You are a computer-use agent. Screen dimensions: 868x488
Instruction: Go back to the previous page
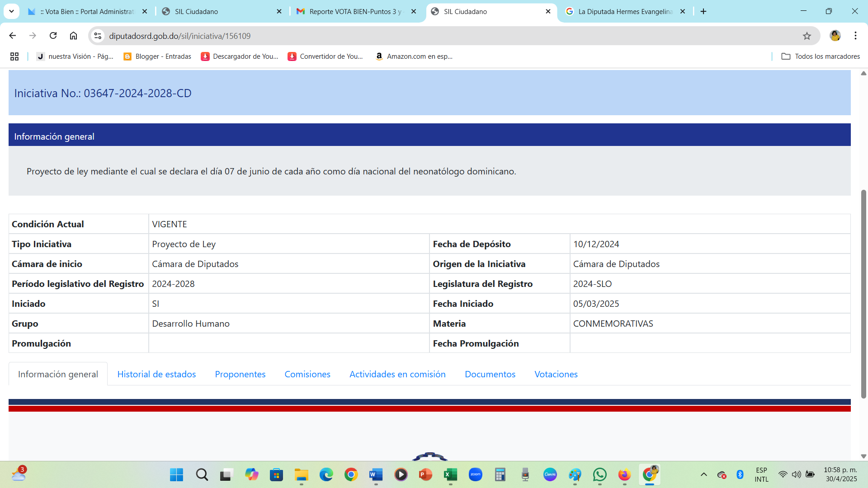(x=13, y=36)
